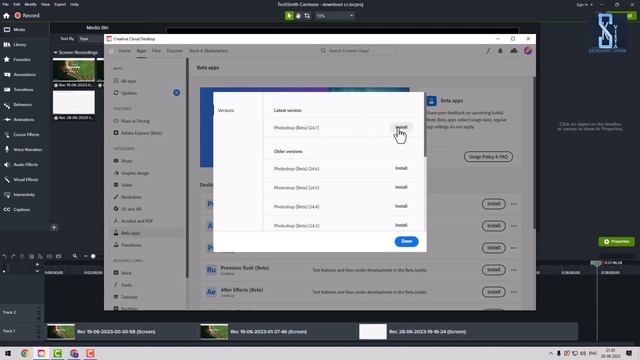Switch to Files tab in Creative Cloud
Viewport: 640px width, 360px height.
tap(156, 51)
